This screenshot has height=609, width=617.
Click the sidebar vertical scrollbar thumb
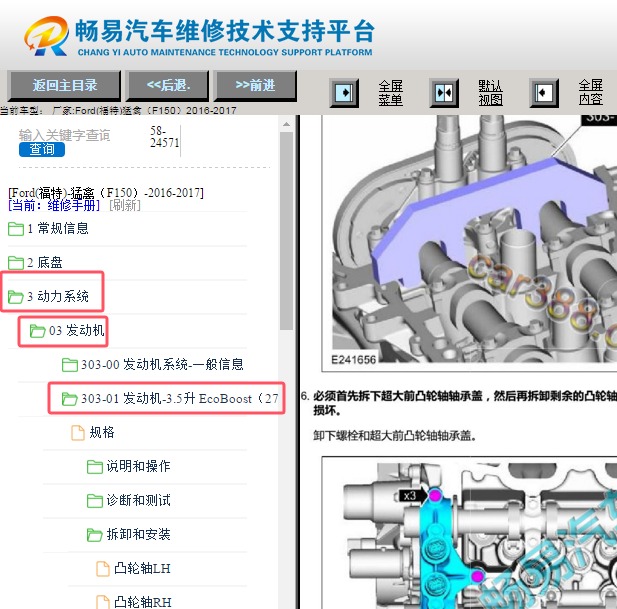[286, 231]
